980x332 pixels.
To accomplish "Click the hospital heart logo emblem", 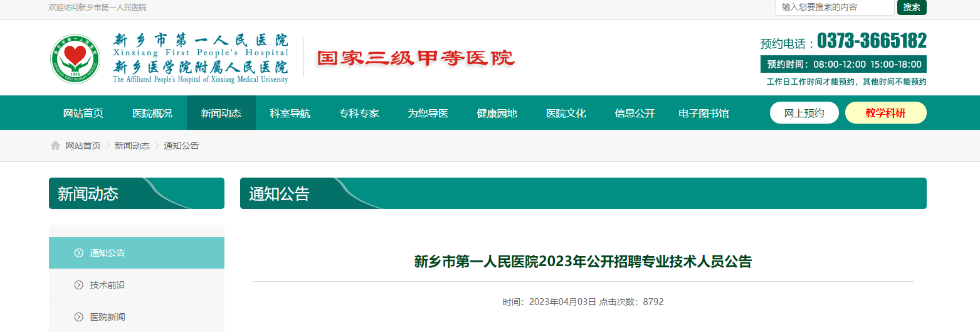I will click(x=75, y=59).
